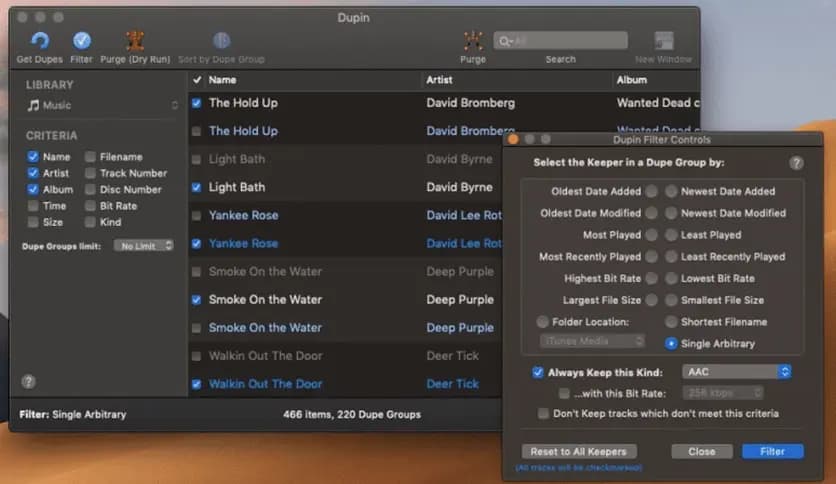Enable Don't Keep tracks checkbox

[543, 414]
